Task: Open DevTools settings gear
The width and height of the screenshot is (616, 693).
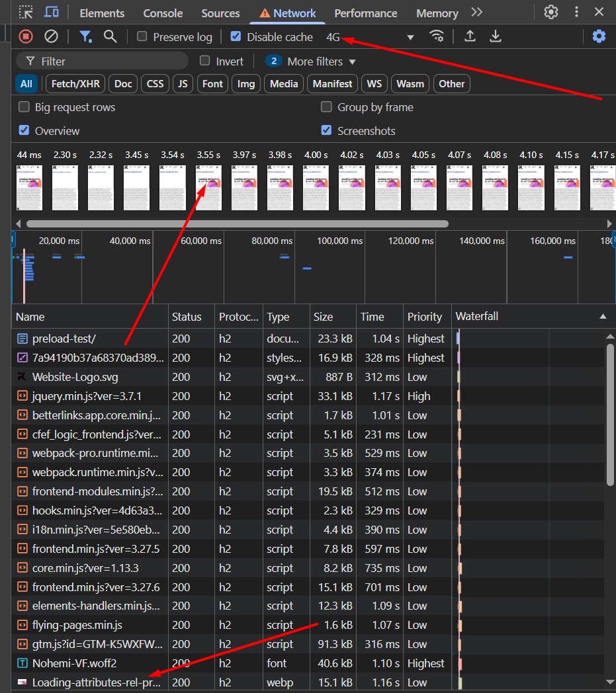Action: [551, 12]
